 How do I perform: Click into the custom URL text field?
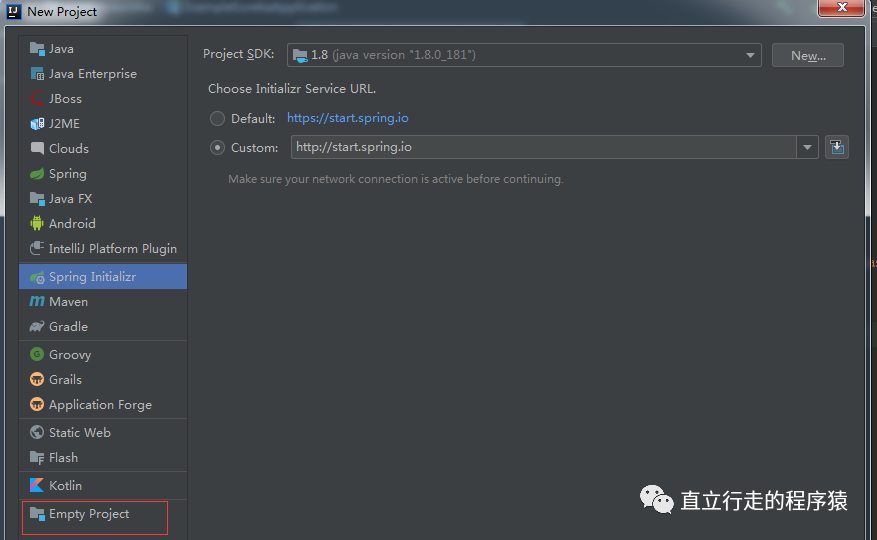[x=544, y=147]
